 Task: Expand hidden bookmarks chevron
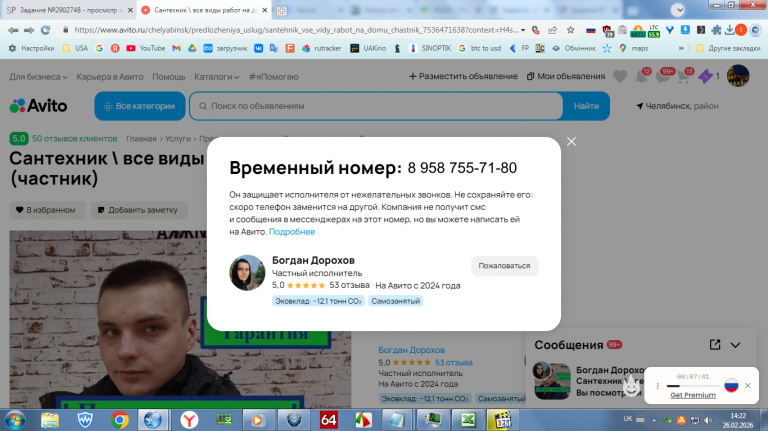tap(681, 48)
